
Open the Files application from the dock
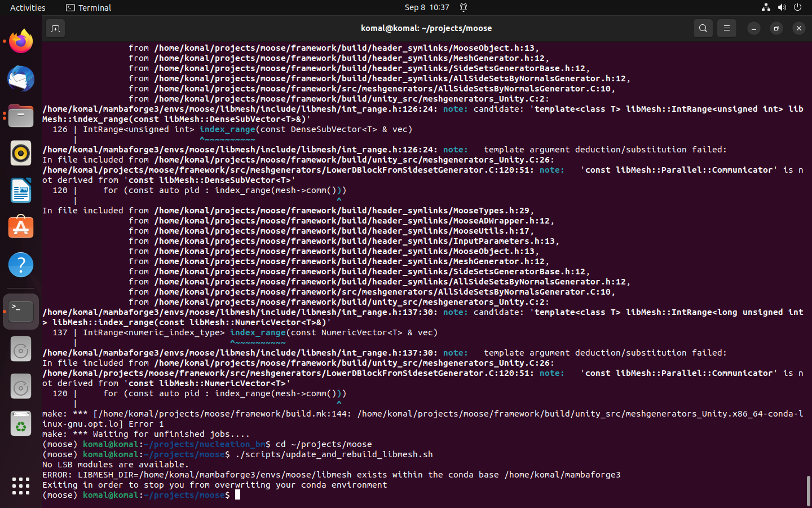pos(20,116)
